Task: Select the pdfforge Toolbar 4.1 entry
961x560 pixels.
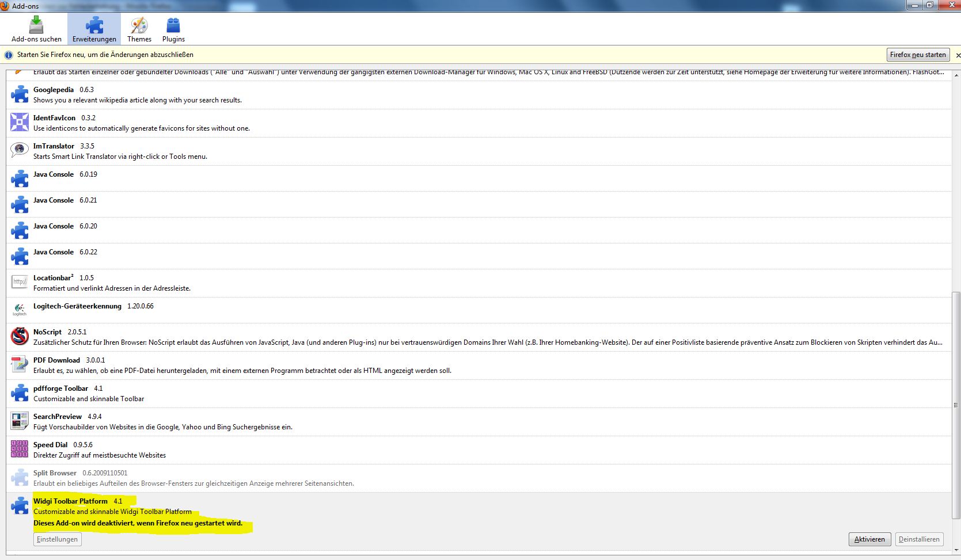Action: point(478,394)
